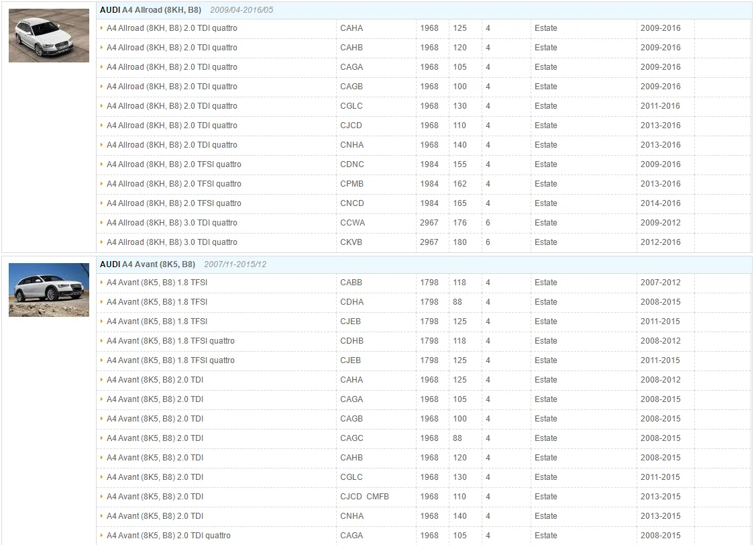Click the orange arrow beside Allroad CDNC row
Image resolution: width=756 pixels, height=545 pixels.
click(102, 164)
